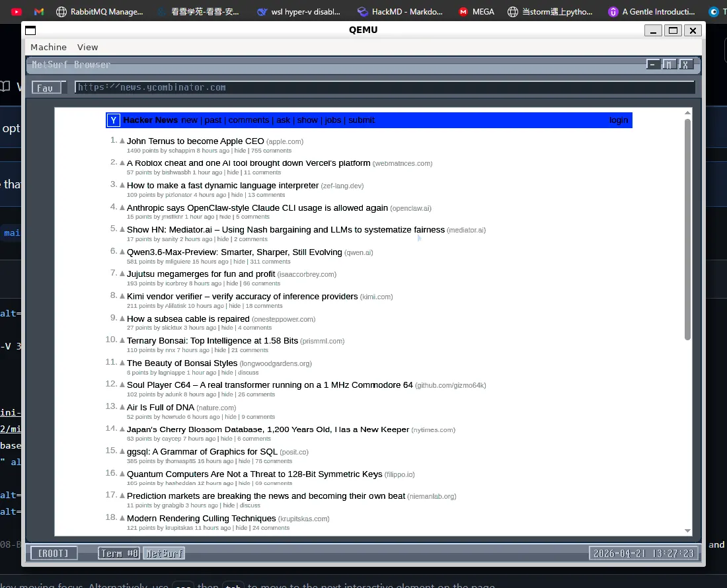The height and width of the screenshot is (588, 727).
Task: Open the 'jobs' link in the Hacker News header
Action: pos(333,120)
